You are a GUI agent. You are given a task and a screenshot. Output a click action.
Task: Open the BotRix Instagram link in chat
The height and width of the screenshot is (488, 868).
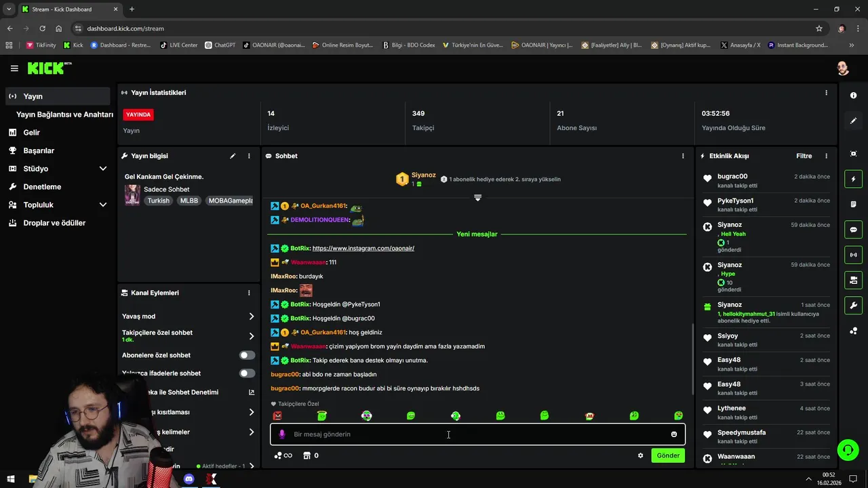point(363,248)
